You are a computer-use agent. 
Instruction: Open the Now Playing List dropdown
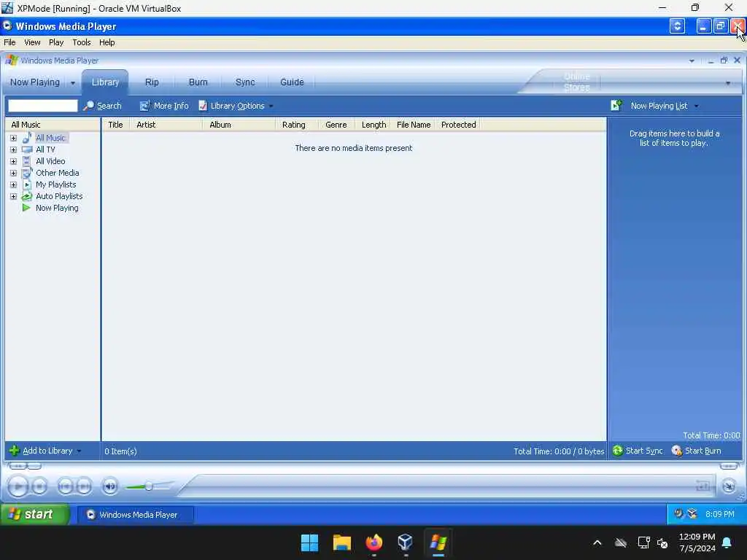696,106
